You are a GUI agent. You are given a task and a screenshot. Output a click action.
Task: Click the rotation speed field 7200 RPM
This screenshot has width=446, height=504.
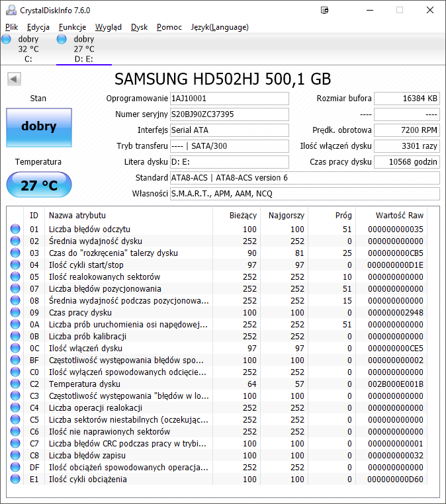407,130
